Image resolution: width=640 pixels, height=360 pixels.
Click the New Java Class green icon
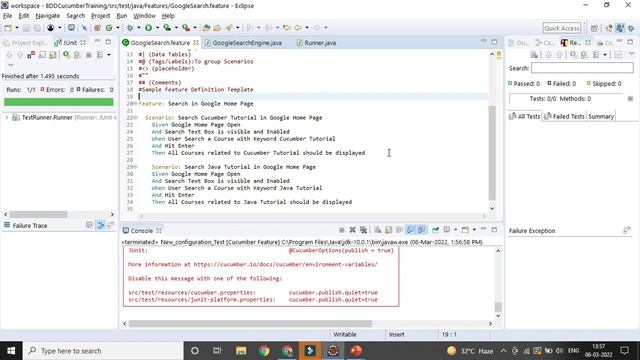[x=109, y=28]
